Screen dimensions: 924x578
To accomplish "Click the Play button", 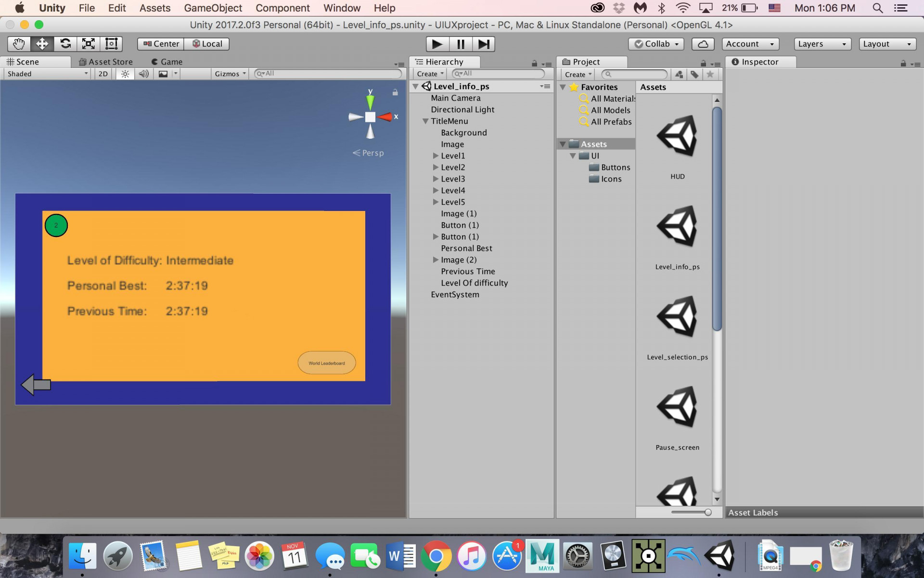I will click(437, 44).
